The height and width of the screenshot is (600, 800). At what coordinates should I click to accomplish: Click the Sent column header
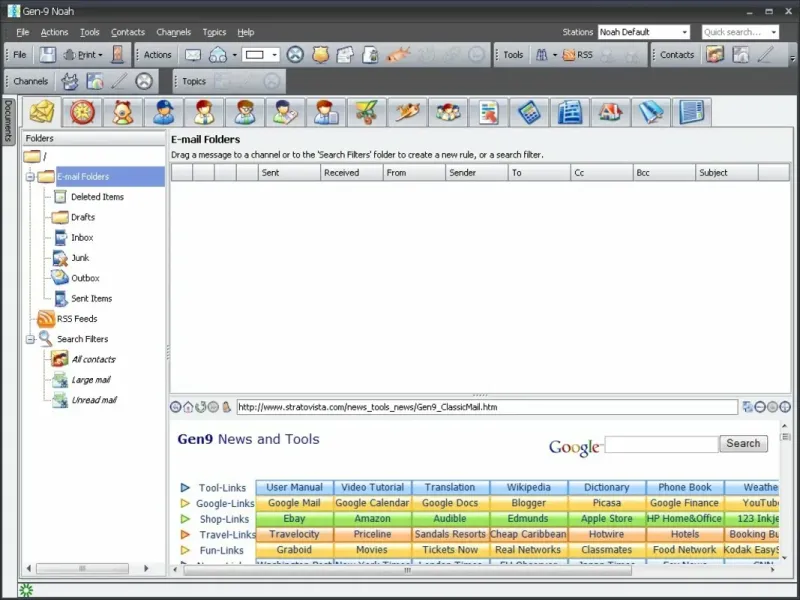click(x=289, y=172)
